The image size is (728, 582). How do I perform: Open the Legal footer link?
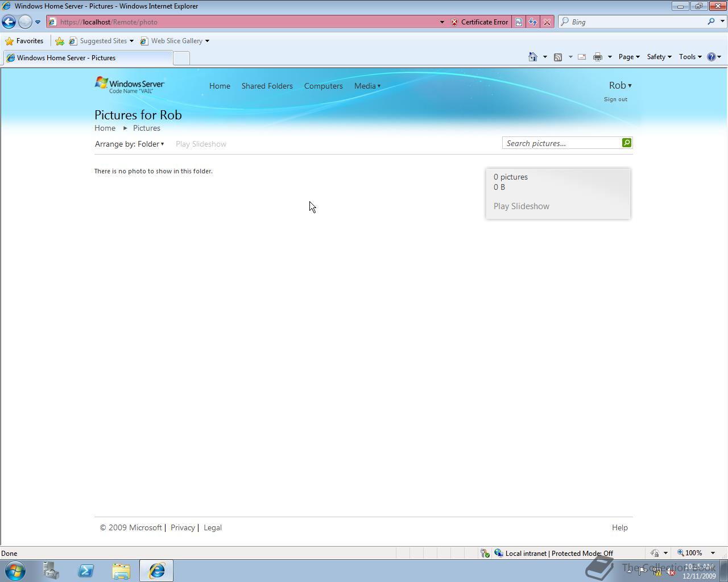(213, 527)
